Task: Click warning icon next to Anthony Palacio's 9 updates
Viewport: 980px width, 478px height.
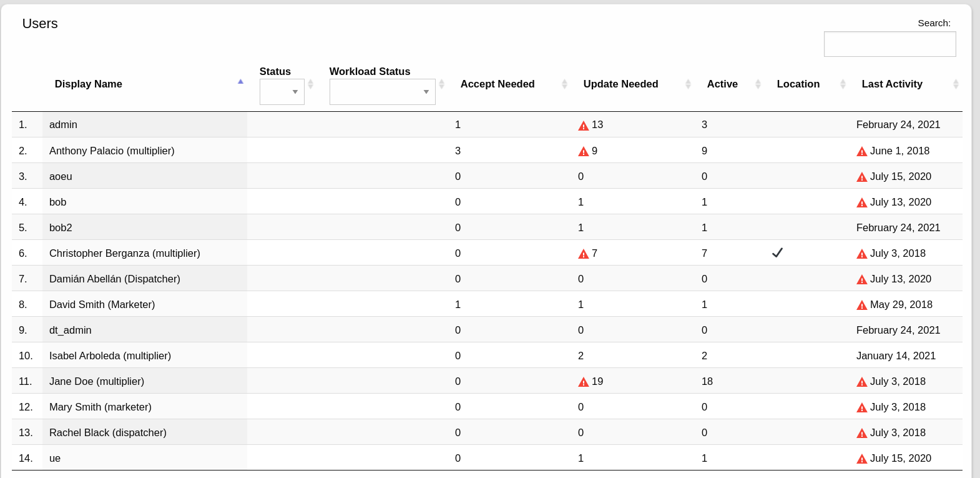Action: point(584,152)
